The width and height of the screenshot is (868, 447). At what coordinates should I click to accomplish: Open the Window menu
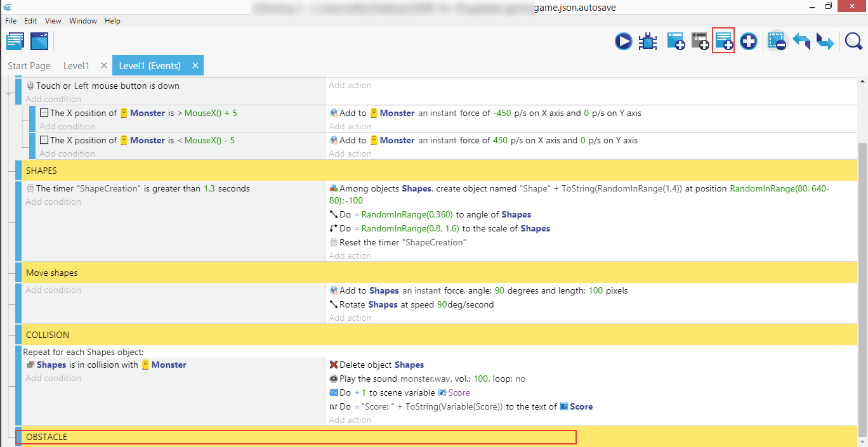click(83, 21)
